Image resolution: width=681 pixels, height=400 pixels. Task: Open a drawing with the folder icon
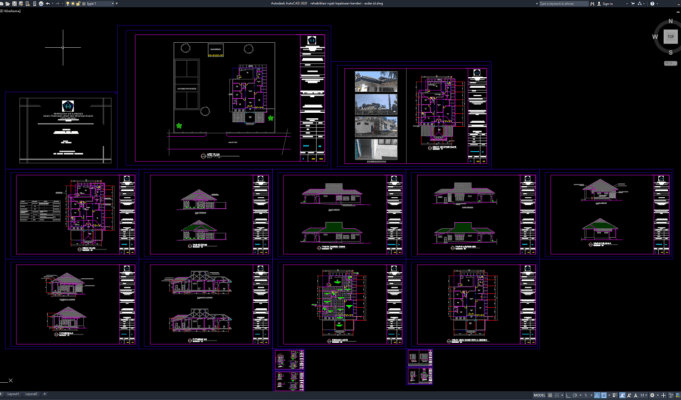(x=8, y=3)
